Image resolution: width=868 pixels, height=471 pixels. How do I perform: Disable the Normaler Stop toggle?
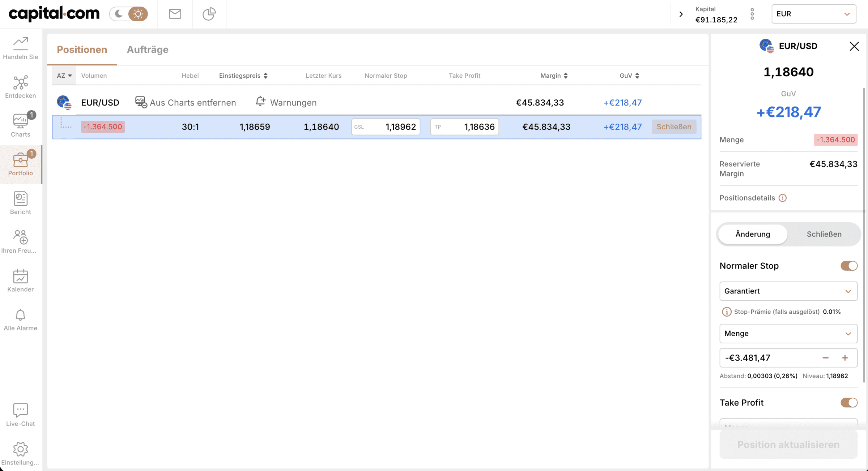(848, 266)
